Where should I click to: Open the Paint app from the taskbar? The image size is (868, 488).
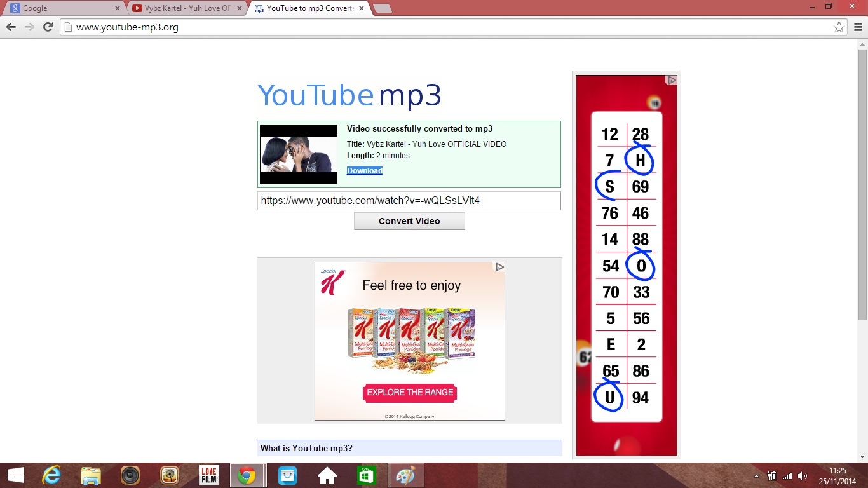(406, 475)
